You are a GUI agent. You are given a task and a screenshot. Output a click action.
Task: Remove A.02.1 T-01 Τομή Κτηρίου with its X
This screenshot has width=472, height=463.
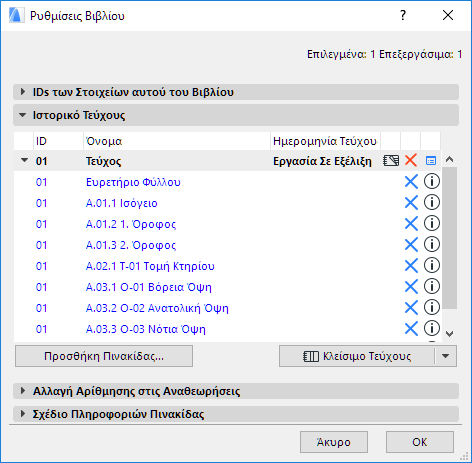411,266
